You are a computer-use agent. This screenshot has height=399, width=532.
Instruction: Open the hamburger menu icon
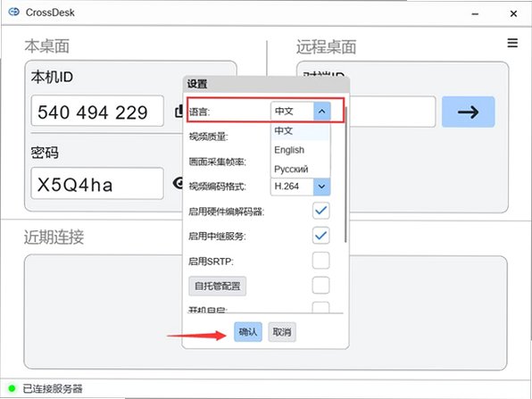tap(512, 43)
